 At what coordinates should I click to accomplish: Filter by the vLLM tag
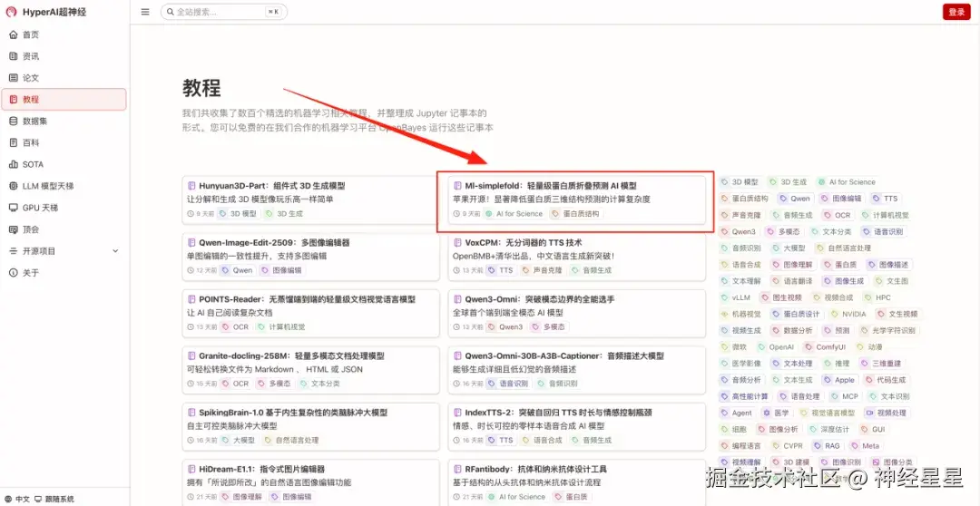738,297
